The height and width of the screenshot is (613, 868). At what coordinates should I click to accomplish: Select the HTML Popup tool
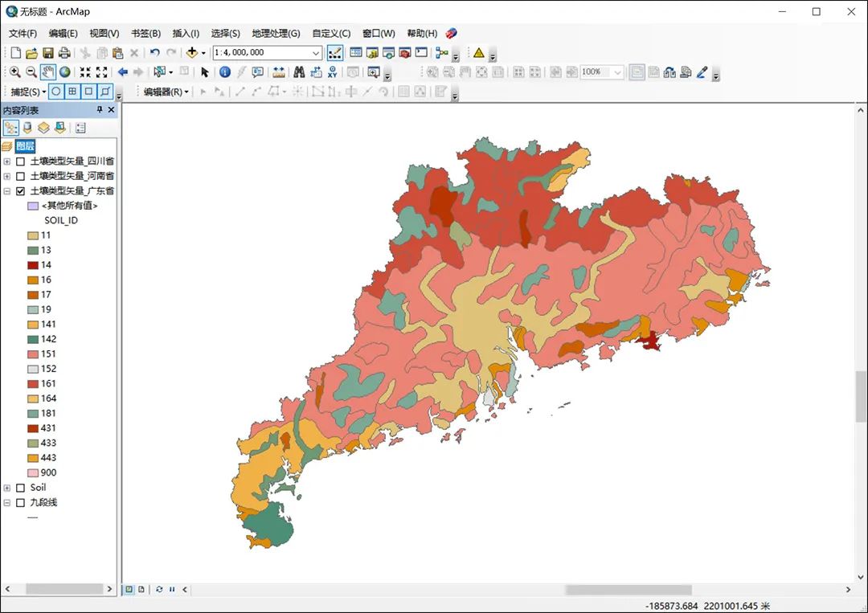click(257, 72)
